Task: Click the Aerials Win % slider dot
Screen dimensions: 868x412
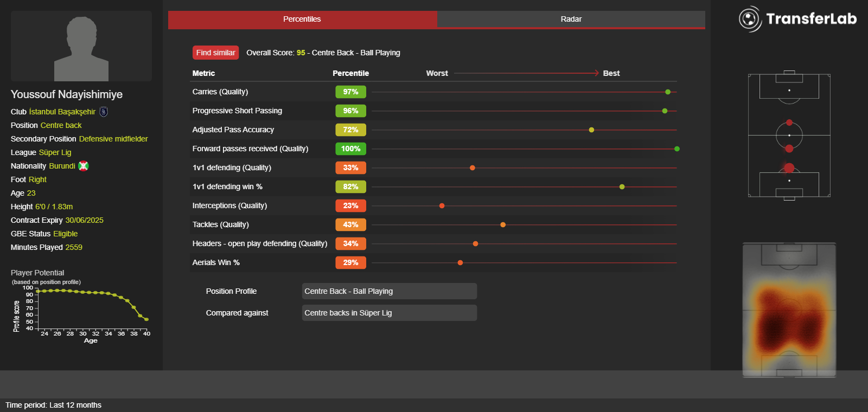Action: (x=460, y=262)
